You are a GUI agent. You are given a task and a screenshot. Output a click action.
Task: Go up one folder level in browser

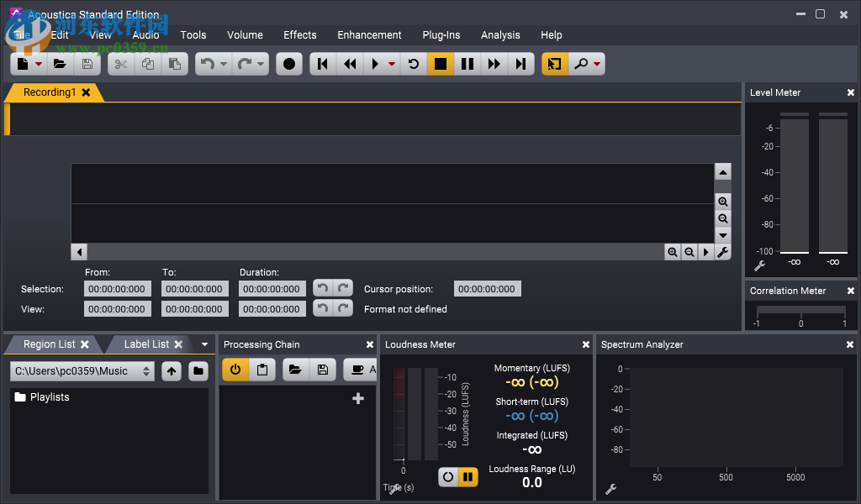pos(172,370)
